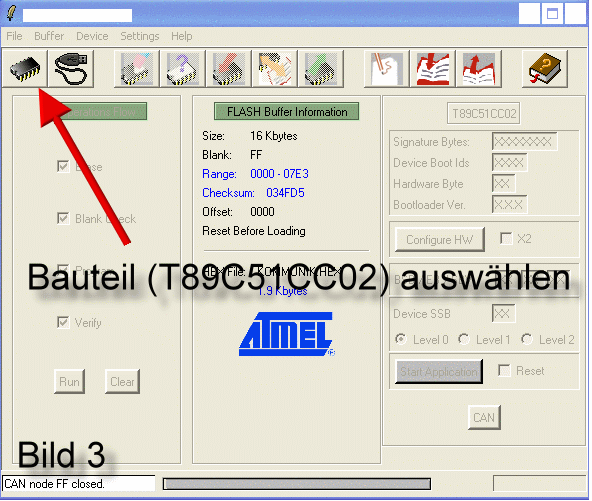Select the Level 1 radio button
Viewport: 592px width, 501px height.
pyautogui.click(x=464, y=339)
